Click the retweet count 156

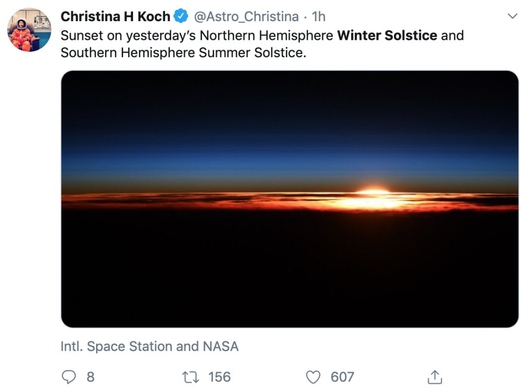click(219, 377)
